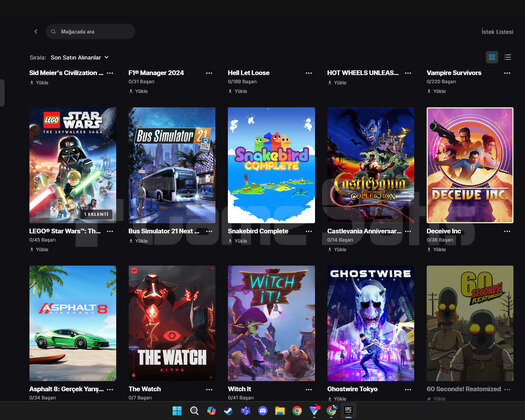Switch library to list view
The width and height of the screenshot is (525, 420).
(508, 57)
